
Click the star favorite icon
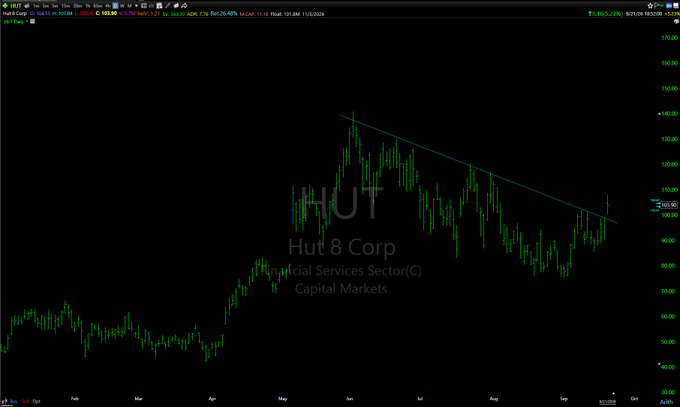point(650,6)
